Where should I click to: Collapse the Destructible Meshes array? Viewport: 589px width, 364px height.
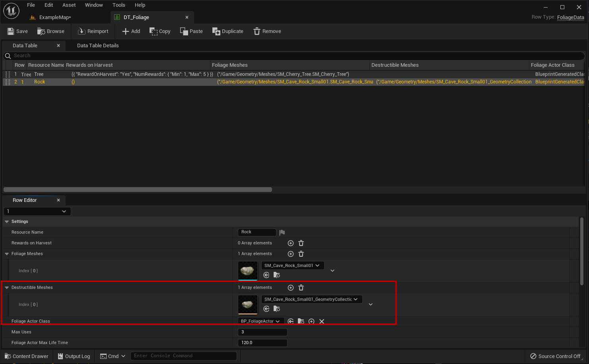pos(7,288)
